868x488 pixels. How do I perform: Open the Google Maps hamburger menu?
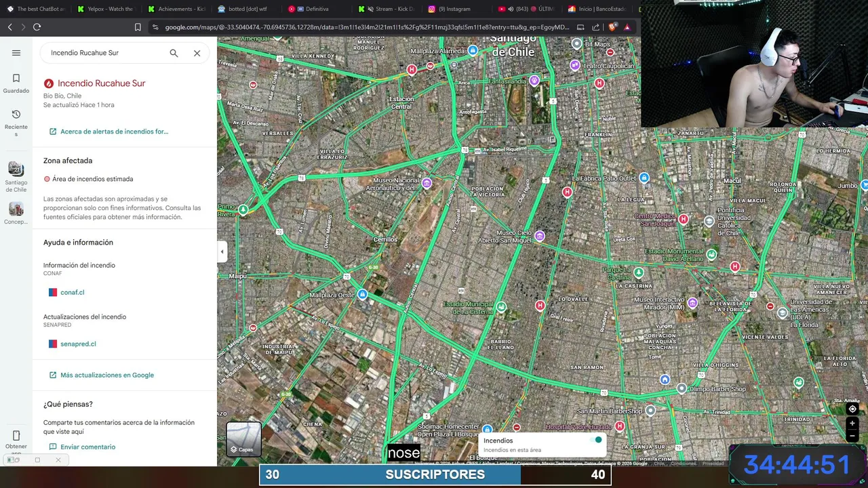16,53
